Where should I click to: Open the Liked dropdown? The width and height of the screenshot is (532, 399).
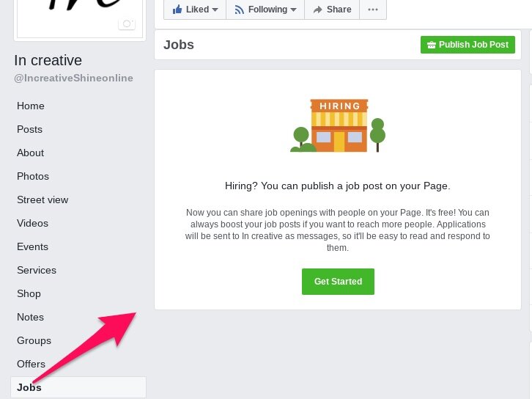point(195,10)
